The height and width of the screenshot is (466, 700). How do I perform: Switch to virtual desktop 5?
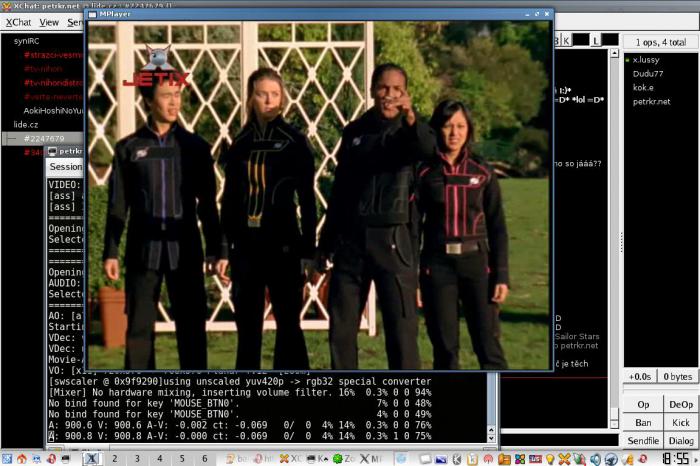pos(182,458)
